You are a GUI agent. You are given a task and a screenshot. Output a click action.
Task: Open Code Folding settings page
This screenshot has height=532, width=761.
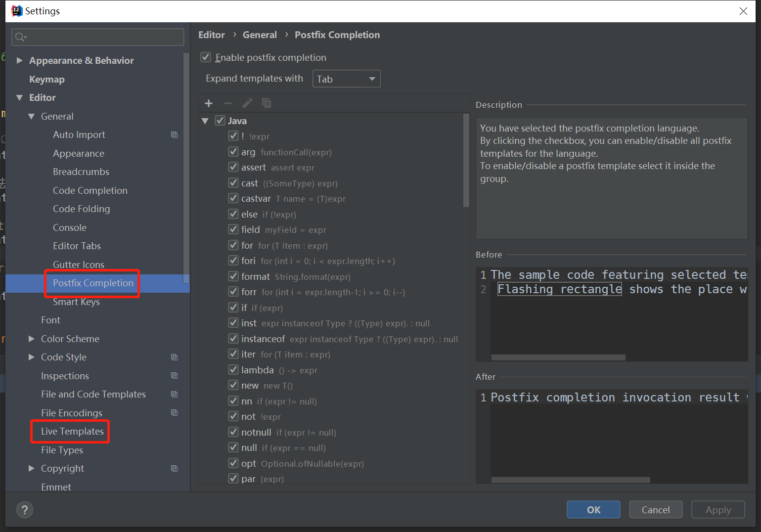pos(82,209)
